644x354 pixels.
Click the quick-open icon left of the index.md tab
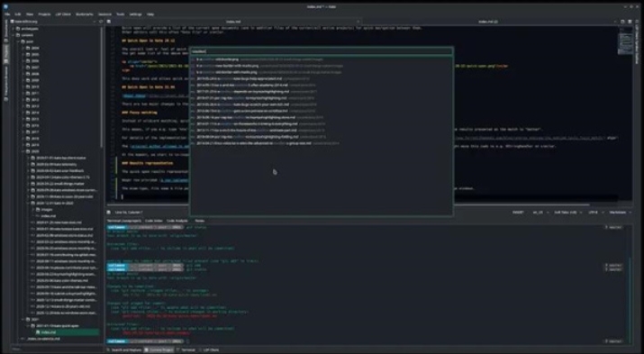[x=109, y=22]
